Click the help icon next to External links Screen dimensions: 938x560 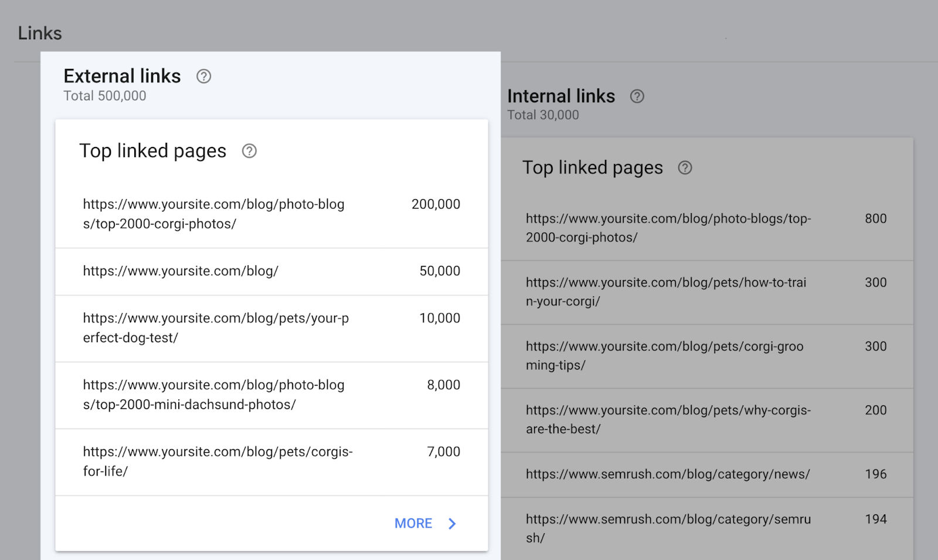[203, 76]
